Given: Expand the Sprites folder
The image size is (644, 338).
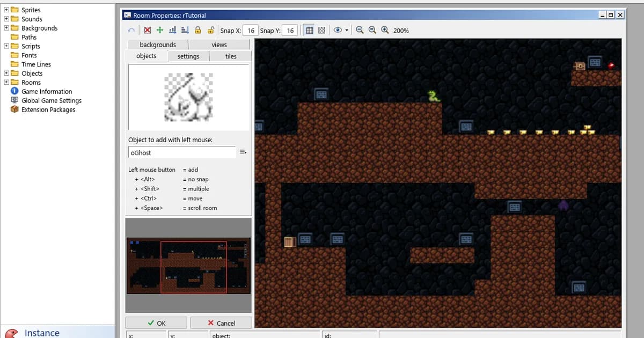Looking at the screenshot, I should coord(6,10).
